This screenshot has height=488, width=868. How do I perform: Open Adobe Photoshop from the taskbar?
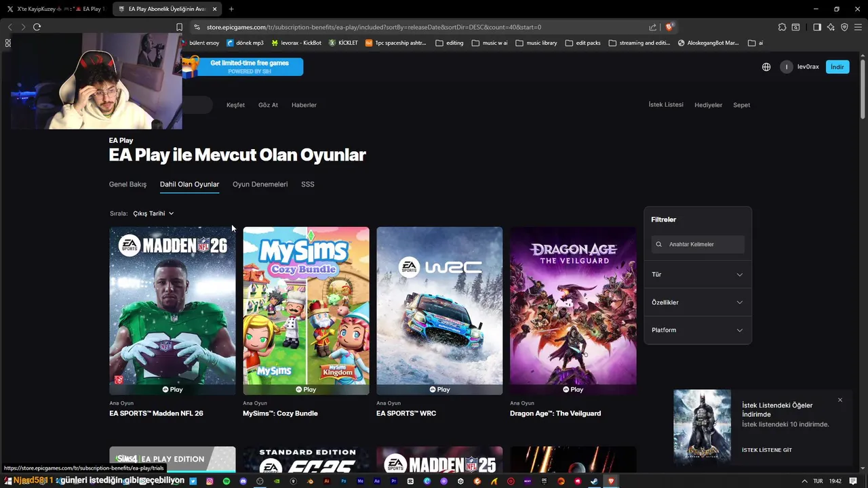343,481
